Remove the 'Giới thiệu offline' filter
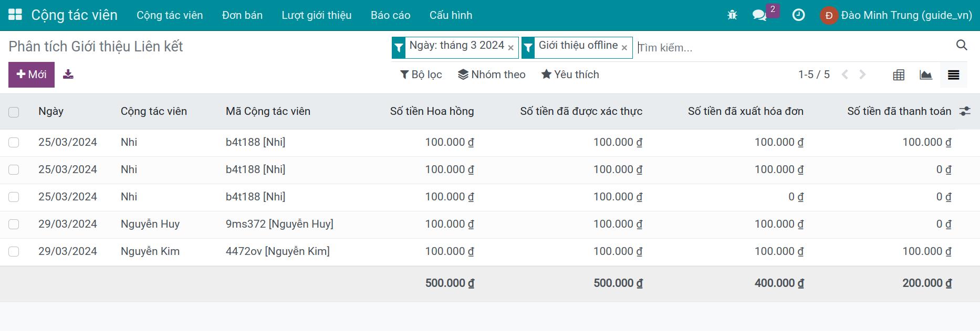Viewport: 980px width, 331px height. pos(624,48)
